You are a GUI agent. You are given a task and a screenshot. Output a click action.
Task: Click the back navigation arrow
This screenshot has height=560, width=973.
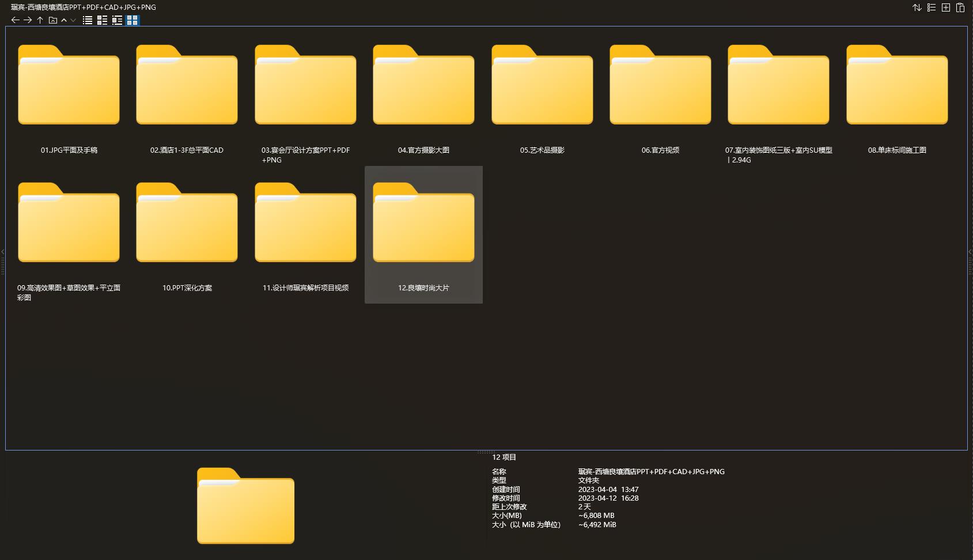[15, 20]
